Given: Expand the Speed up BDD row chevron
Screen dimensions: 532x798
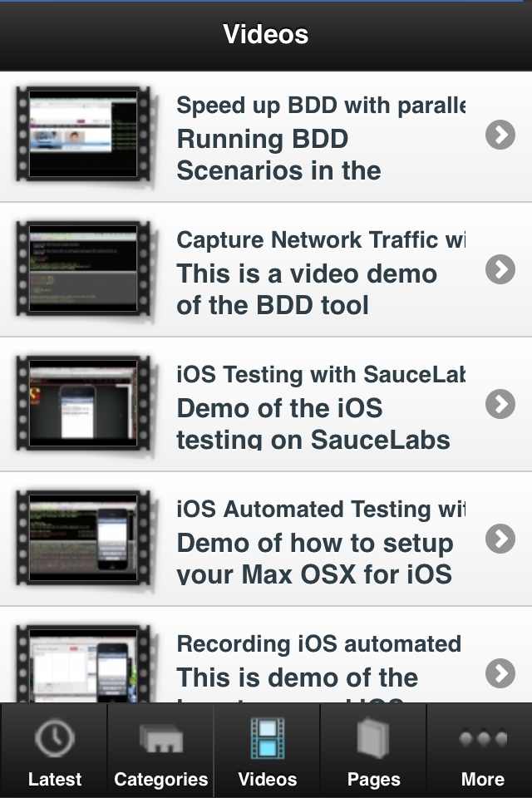Looking at the screenshot, I should pyautogui.click(x=500, y=135).
